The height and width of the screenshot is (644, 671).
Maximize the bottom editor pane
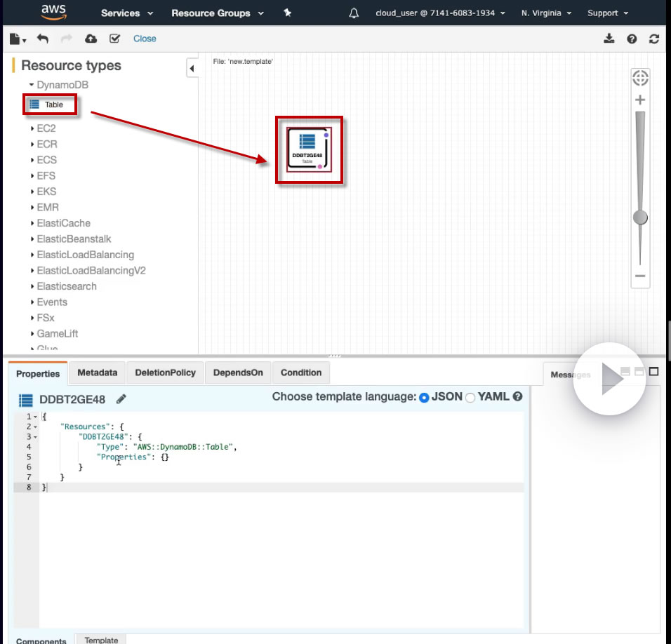[x=654, y=372]
